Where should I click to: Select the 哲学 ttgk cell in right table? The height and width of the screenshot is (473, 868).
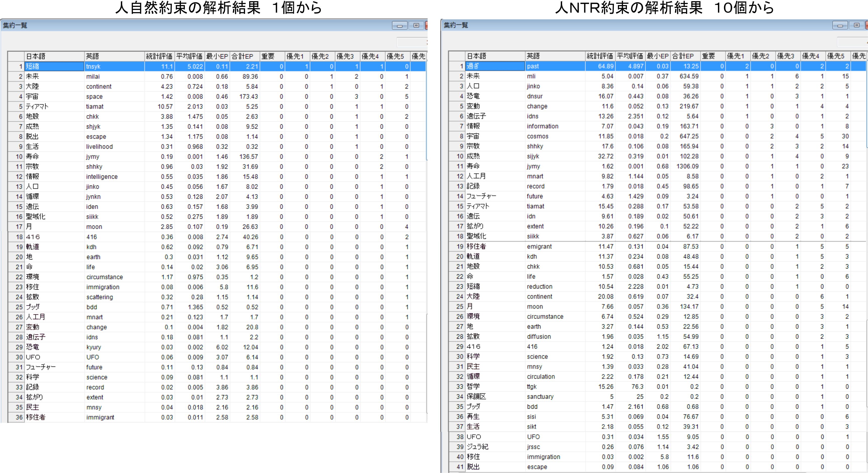495,387
